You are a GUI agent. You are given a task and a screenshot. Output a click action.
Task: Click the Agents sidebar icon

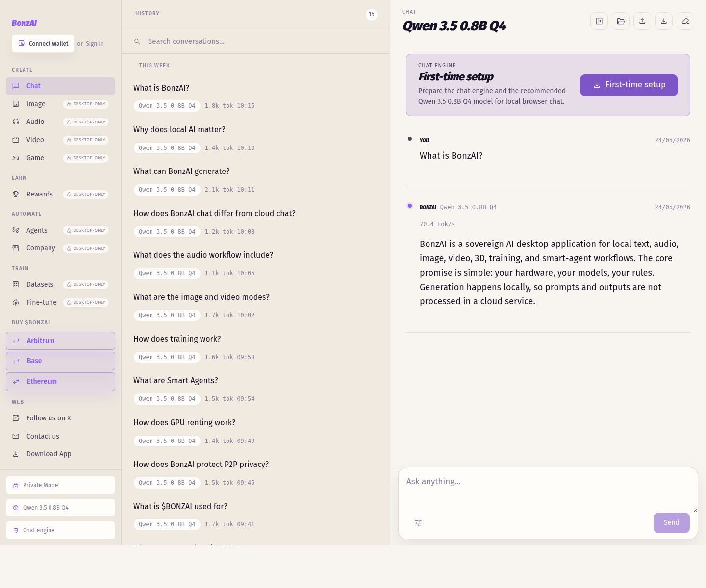point(16,230)
